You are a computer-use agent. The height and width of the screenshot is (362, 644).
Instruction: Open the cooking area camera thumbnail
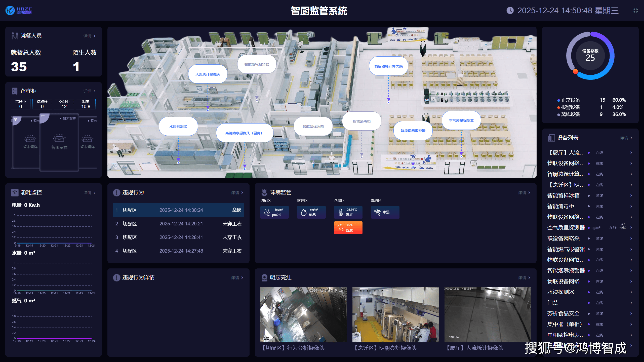395,315
